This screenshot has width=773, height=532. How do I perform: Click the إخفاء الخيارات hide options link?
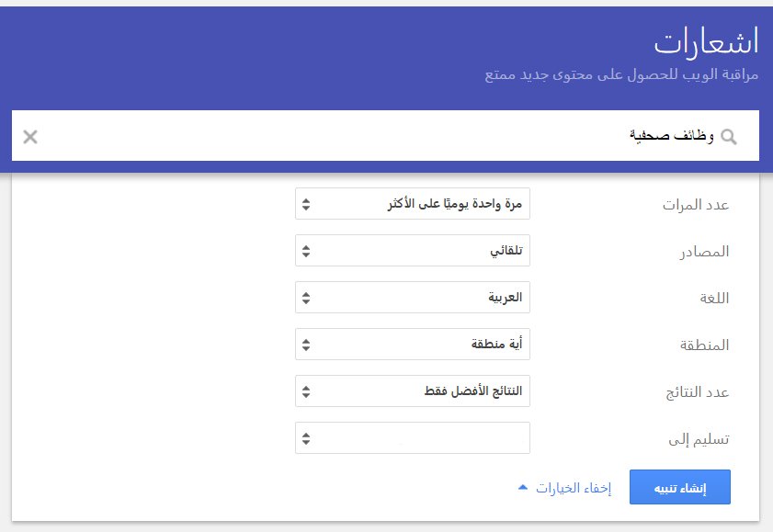(574, 488)
